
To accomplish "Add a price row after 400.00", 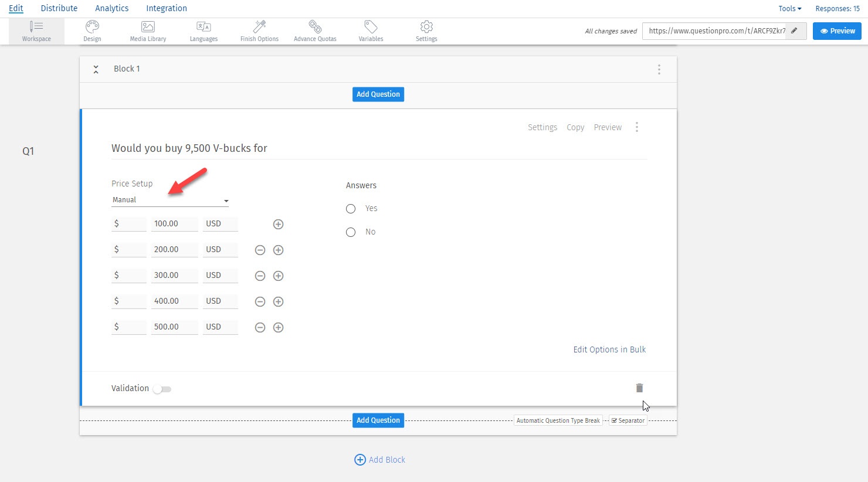I will click(279, 301).
